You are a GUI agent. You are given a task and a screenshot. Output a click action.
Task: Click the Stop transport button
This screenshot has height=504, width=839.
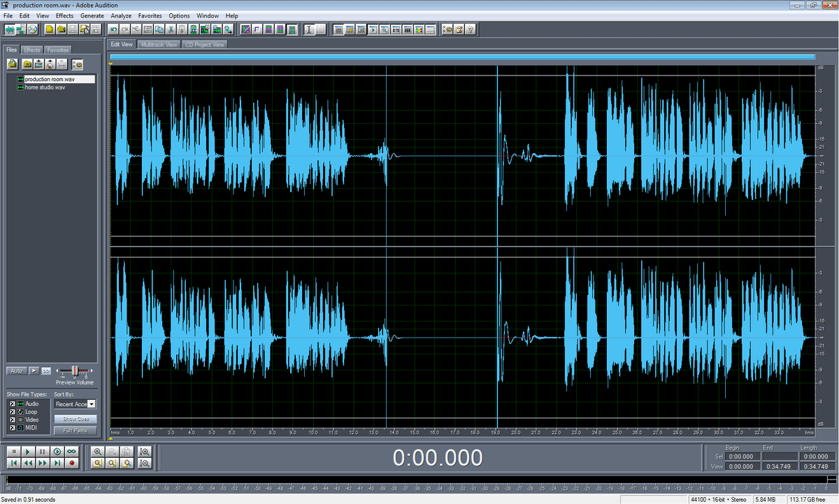pos(14,451)
